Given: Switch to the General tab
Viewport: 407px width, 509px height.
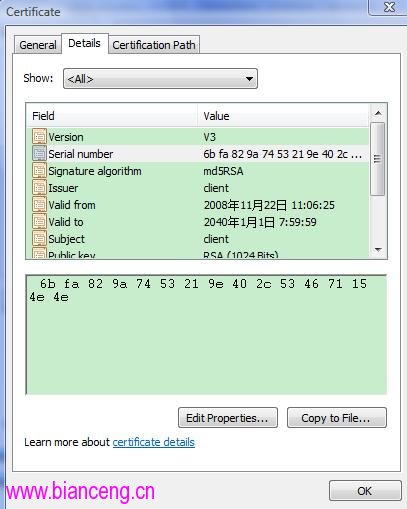Looking at the screenshot, I should click(x=38, y=45).
